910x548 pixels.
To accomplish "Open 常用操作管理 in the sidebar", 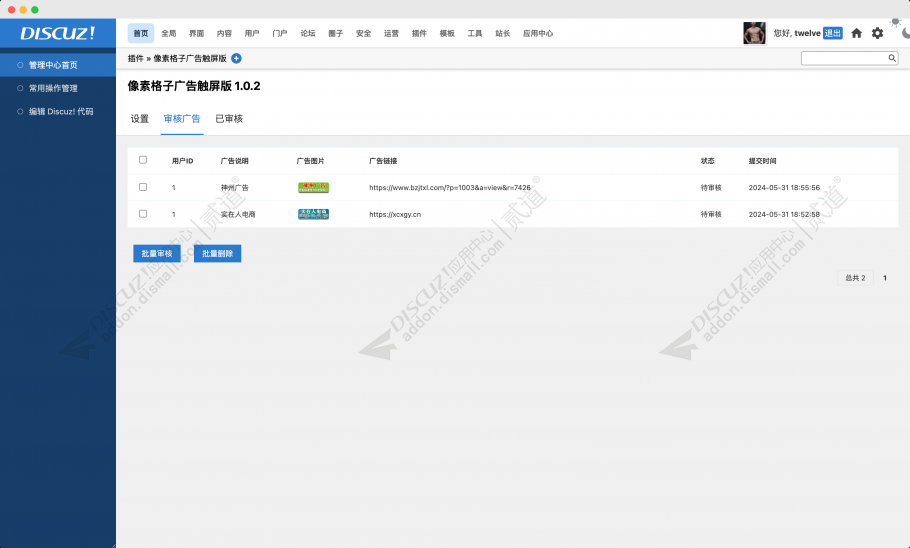I will tap(53, 88).
